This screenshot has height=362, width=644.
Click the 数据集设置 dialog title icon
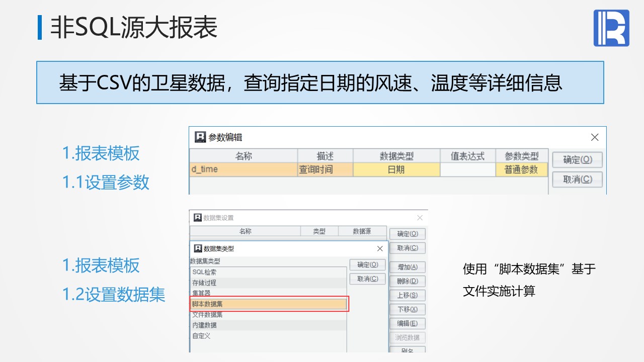coord(198,218)
